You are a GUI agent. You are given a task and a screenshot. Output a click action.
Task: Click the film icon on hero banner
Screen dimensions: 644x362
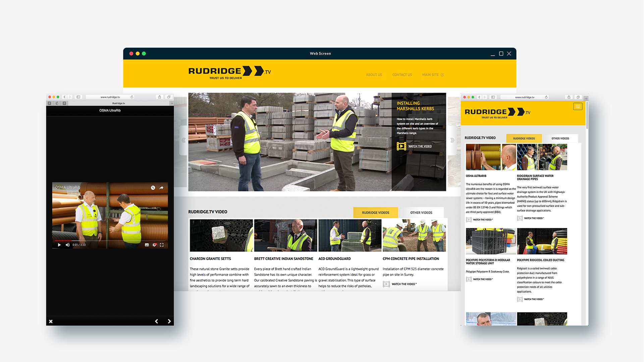(401, 146)
